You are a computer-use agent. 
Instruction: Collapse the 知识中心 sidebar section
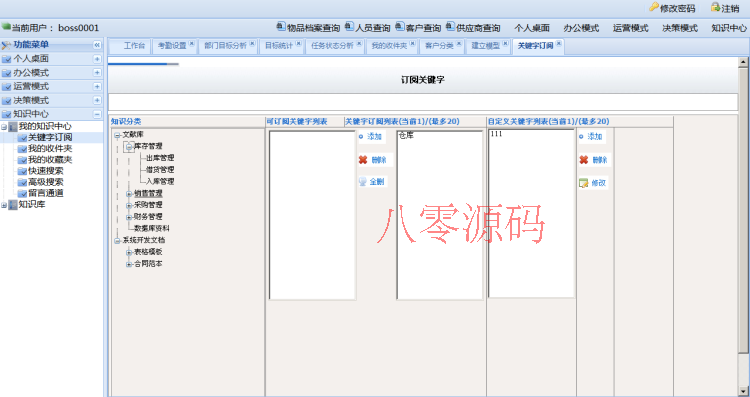pos(97,114)
